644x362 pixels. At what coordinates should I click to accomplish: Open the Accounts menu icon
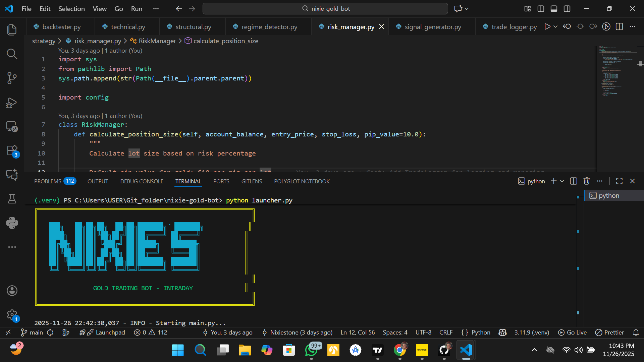[x=12, y=291]
